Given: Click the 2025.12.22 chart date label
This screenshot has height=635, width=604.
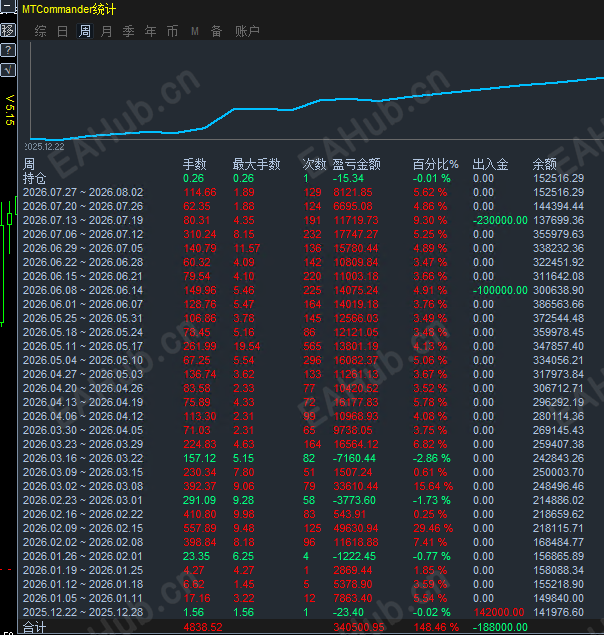Looking at the screenshot, I should click(45, 147).
